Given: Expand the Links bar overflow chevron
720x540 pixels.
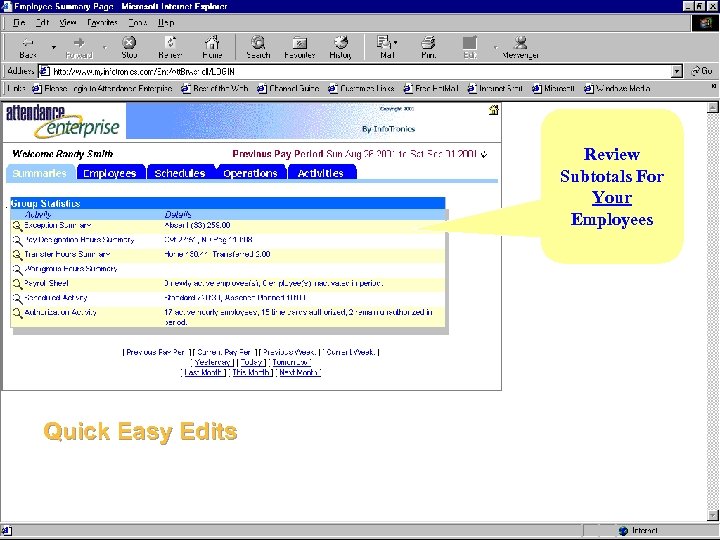Looking at the screenshot, I should 714,86.
